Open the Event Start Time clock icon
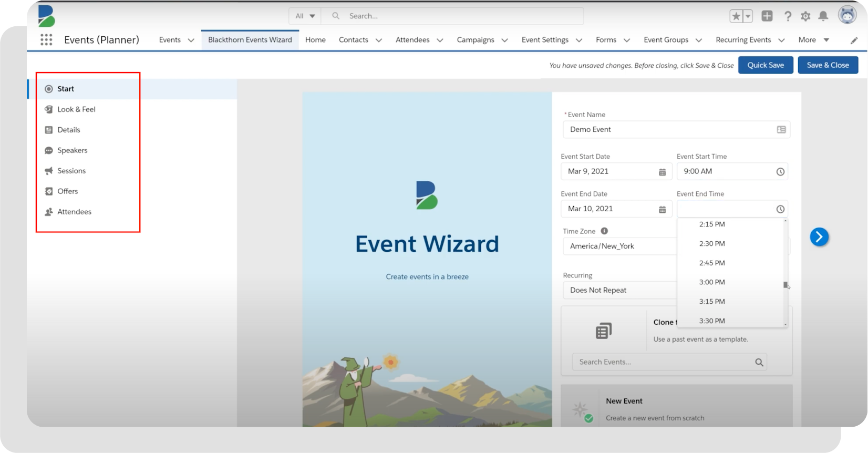Image resolution: width=868 pixels, height=453 pixels. pos(780,172)
